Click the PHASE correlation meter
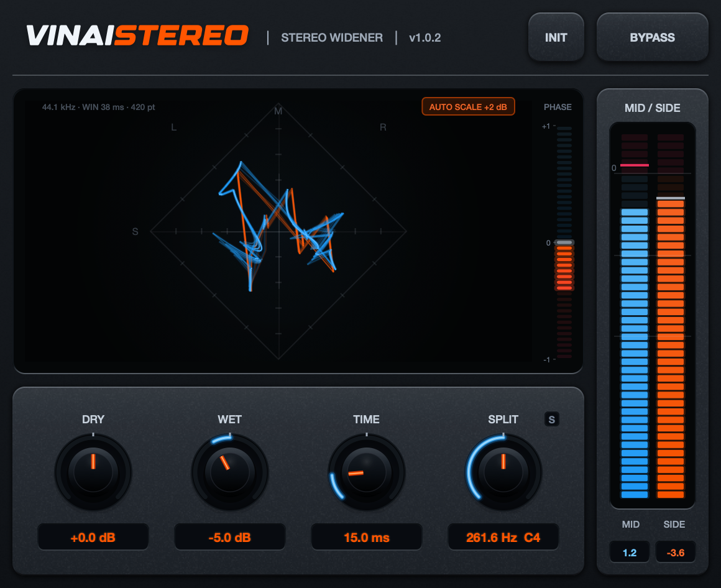The width and height of the screenshot is (721, 588). [564, 242]
